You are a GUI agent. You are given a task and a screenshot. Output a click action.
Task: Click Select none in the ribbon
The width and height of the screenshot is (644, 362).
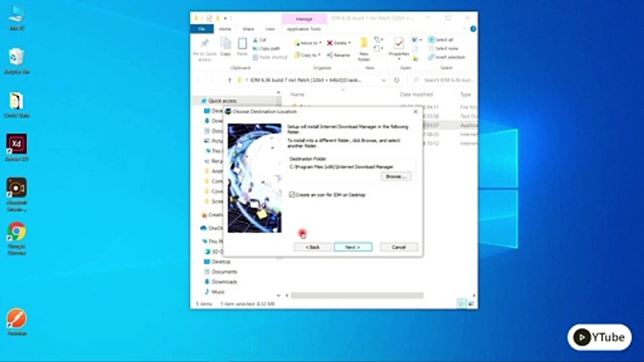pyautogui.click(x=443, y=48)
